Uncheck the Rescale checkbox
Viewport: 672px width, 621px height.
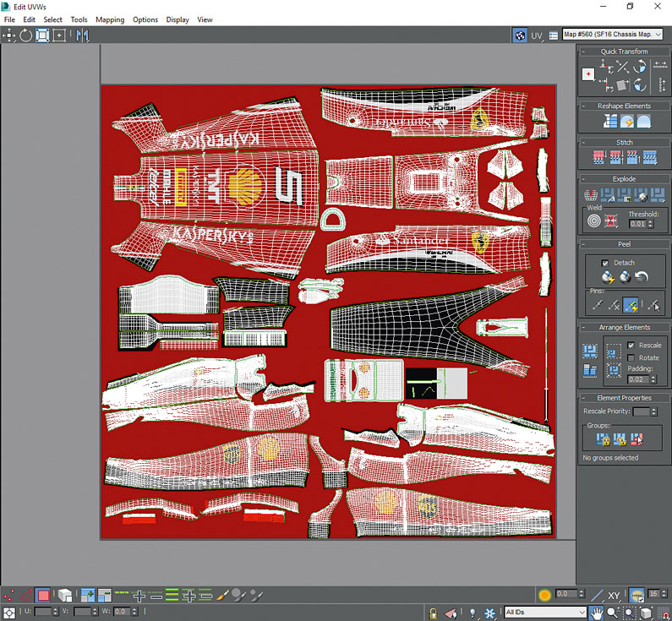[631, 346]
